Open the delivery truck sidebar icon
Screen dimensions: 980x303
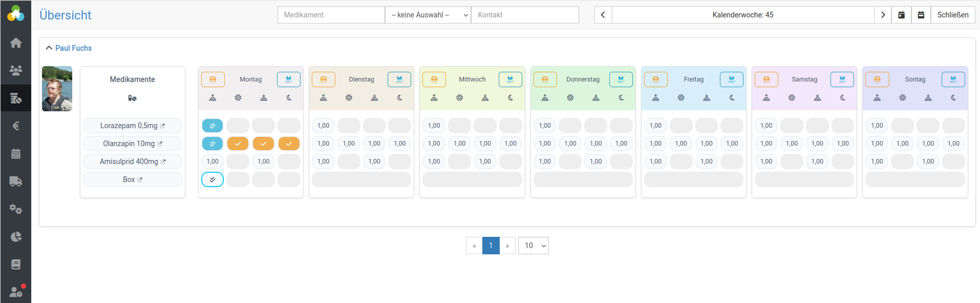(x=16, y=181)
